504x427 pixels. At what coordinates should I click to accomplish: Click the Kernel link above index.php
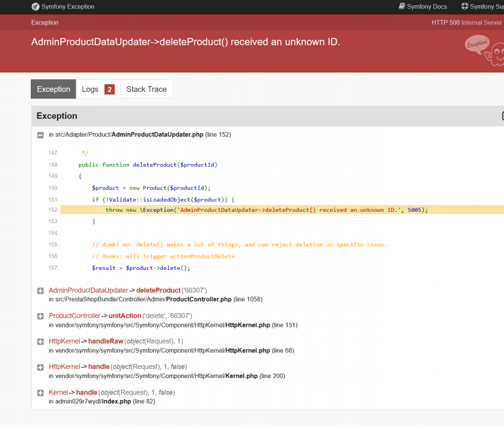(58, 392)
